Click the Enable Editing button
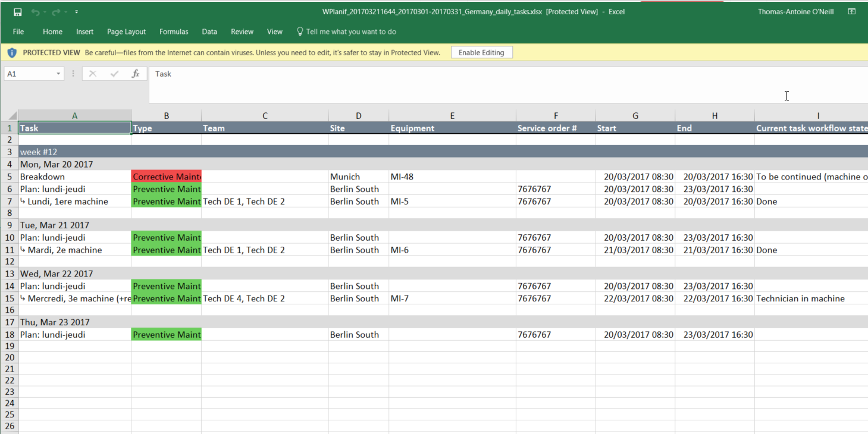 [481, 52]
